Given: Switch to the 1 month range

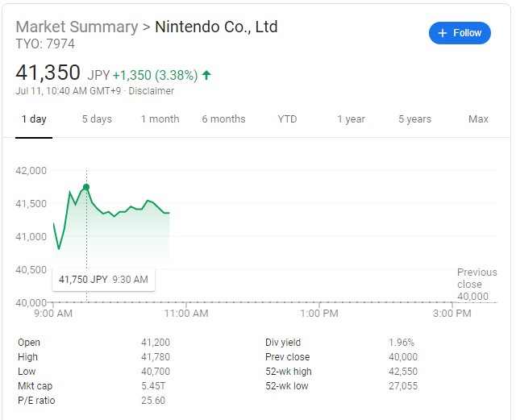Looking at the screenshot, I should (160, 119).
